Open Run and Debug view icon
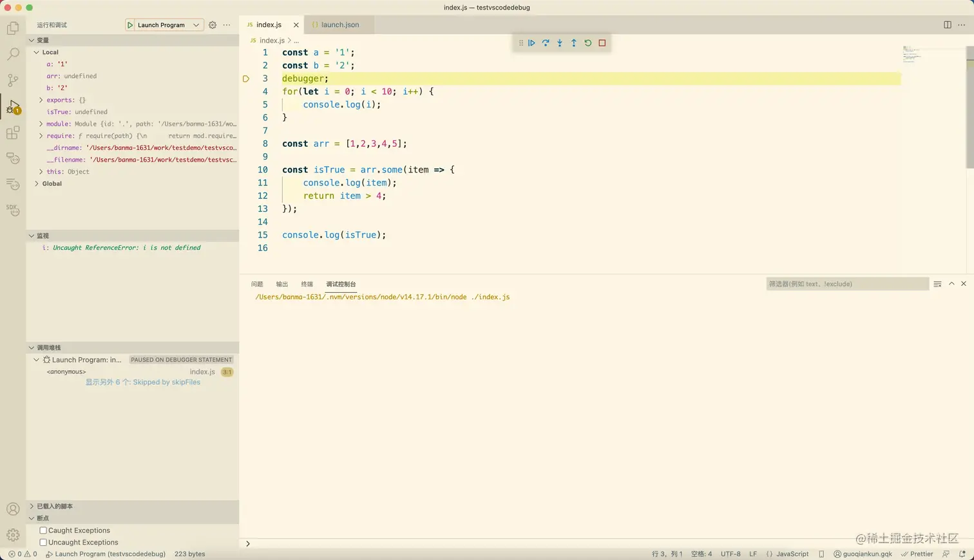Image resolution: width=974 pixels, height=560 pixels. click(x=13, y=106)
